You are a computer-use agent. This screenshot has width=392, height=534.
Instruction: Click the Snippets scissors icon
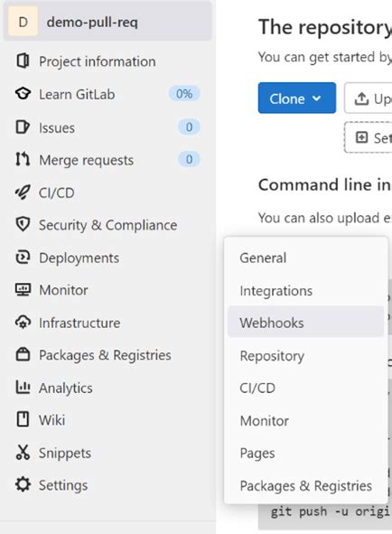point(23,453)
